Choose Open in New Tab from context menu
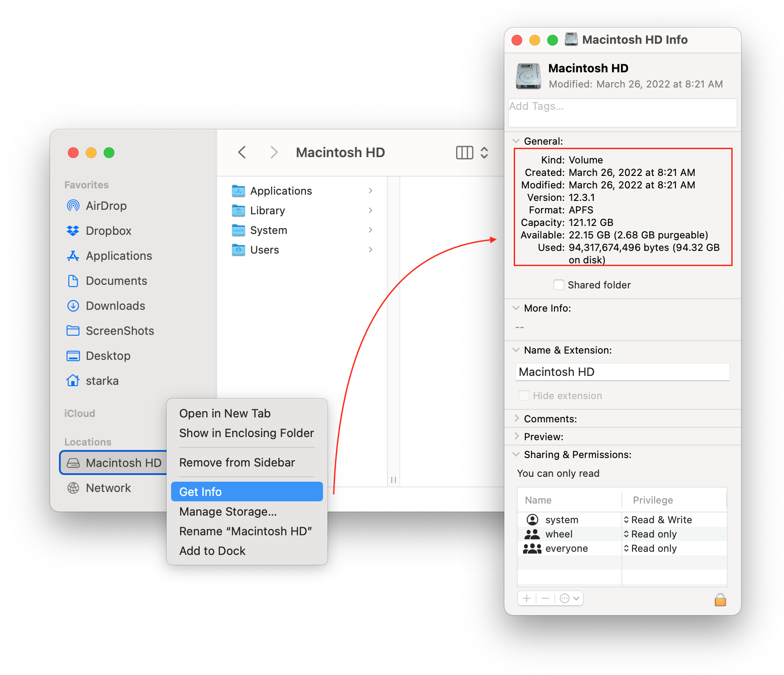Screen dimensions: 784x675 click(247, 413)
